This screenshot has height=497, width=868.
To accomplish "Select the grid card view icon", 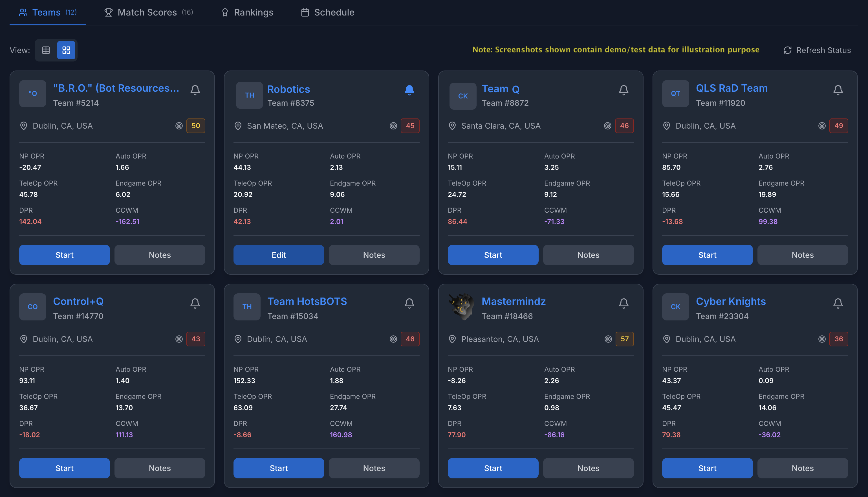I will pyautogui.click(x=66, y=50).
